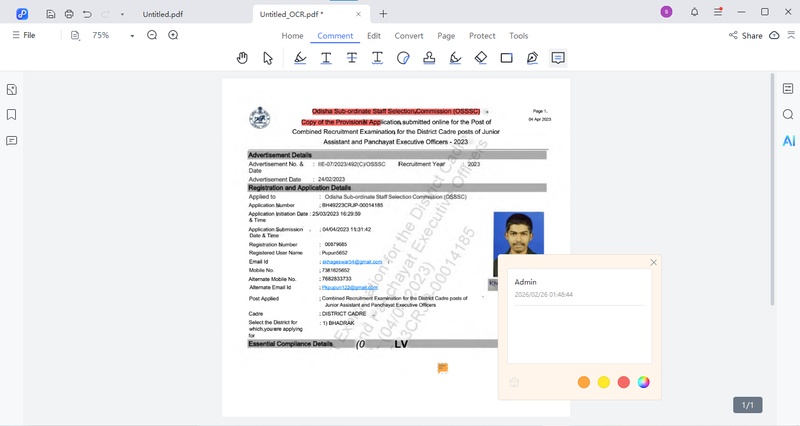
Task: Set note color to red
Action: [x=623, y=382]
